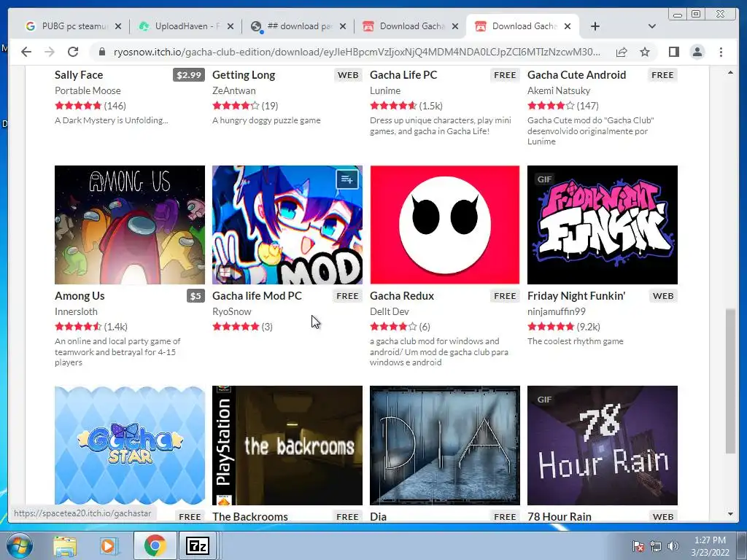Visit Lunime author page

tap(385, 90)
